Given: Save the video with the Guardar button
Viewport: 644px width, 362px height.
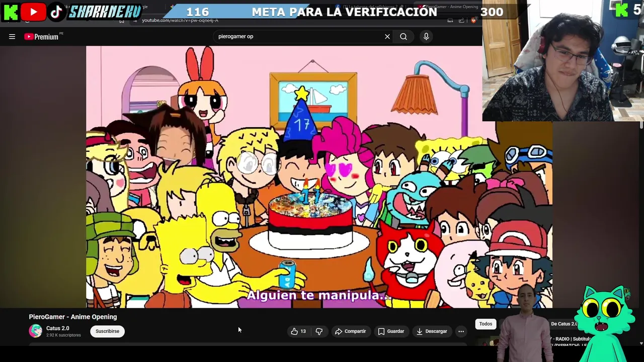Looking at the screenshot, I should pos(391,331).
